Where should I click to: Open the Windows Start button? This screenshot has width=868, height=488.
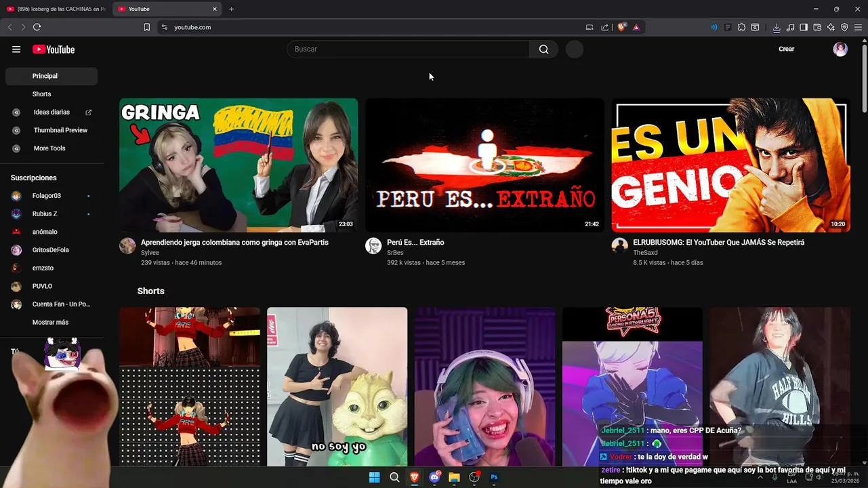(374, 477)
